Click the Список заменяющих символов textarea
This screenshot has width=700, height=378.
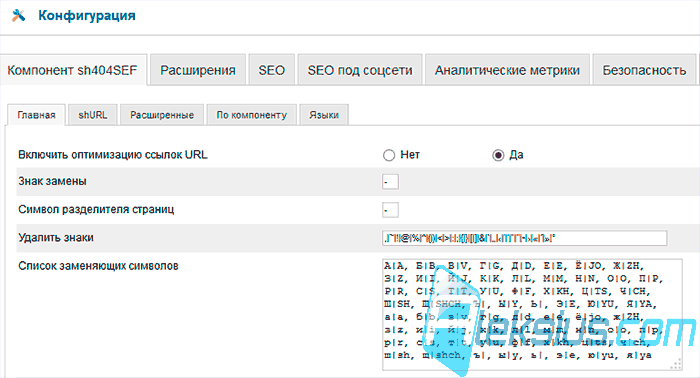pyautogui.click(x=532, y=315)
